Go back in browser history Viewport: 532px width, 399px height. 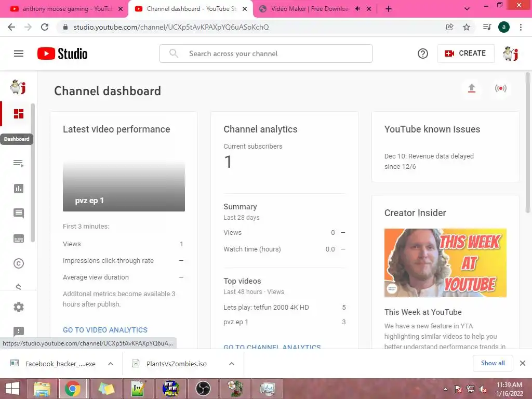(x=11, y=27)
